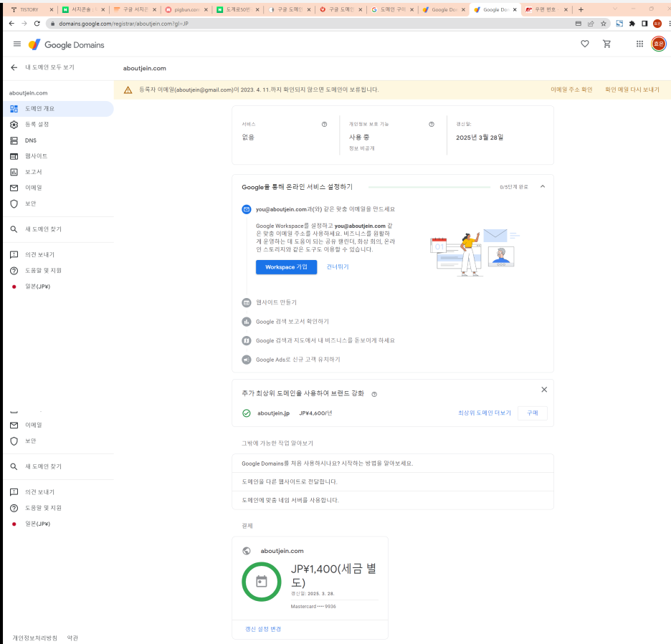Click 확인 메일 다시 보내기 link
Image resolution: width=671 pixels, height=644 pixels.
(632, 90)
